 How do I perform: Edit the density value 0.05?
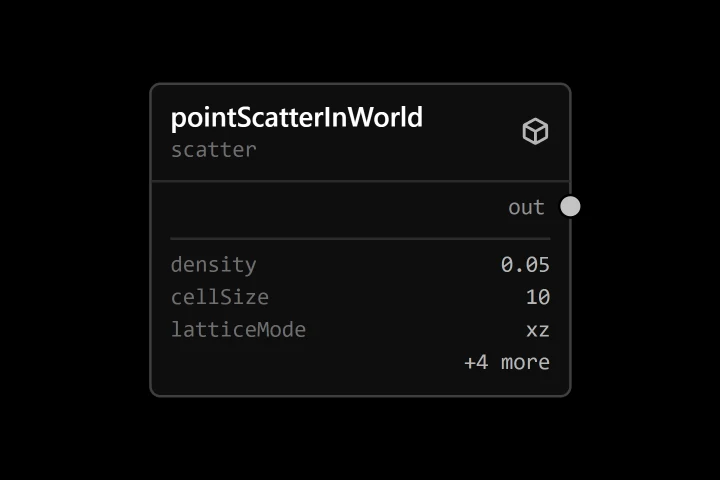click(x=525, y=265)
